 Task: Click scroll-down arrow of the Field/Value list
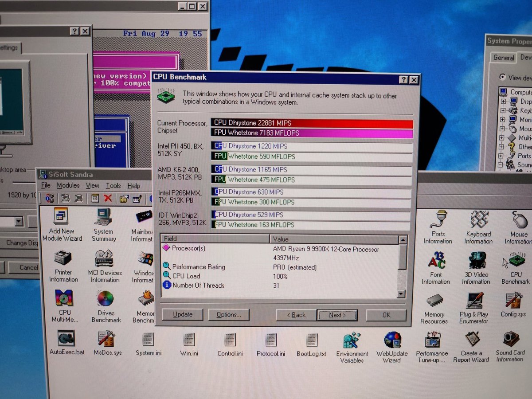(401, 293)
